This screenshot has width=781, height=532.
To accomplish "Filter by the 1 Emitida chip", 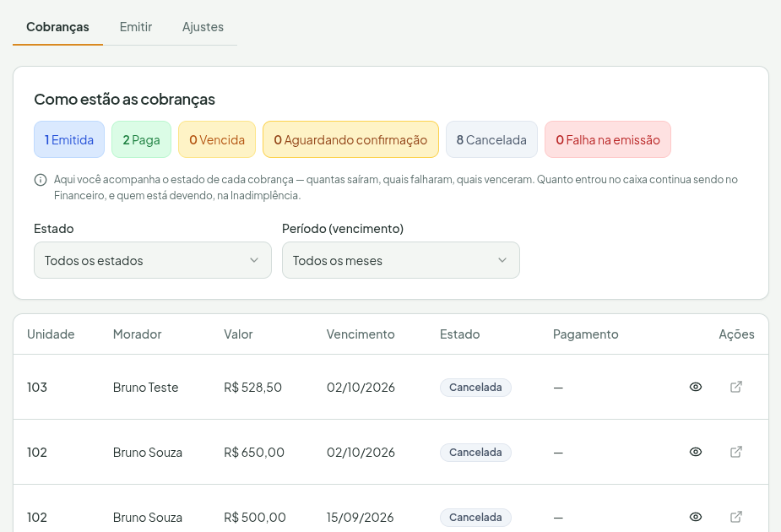I will pos(69,139).
